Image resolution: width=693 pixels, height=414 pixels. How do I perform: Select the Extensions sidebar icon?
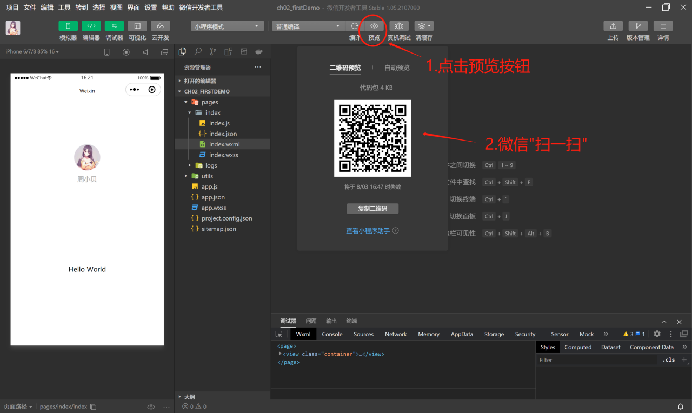tap(228, 52)
